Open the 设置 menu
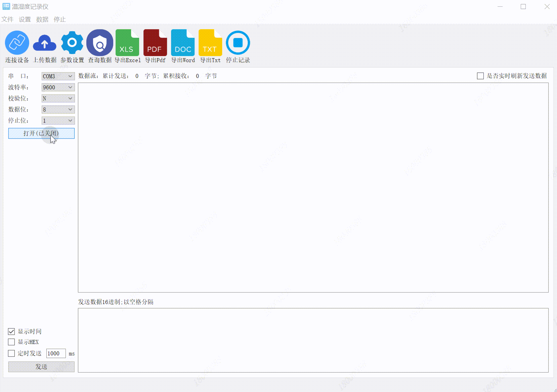The height and width of the screenshot is (392, 557). coord(25,19)
